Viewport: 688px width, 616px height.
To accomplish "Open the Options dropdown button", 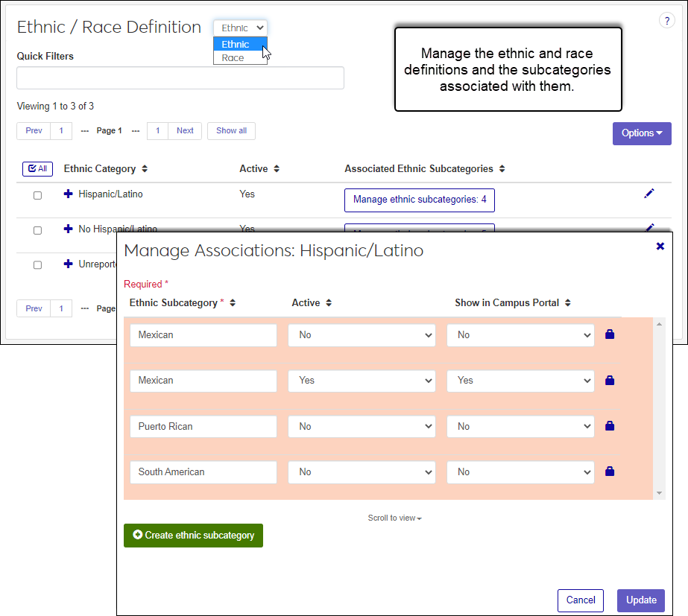I will (x=641, y=133).
